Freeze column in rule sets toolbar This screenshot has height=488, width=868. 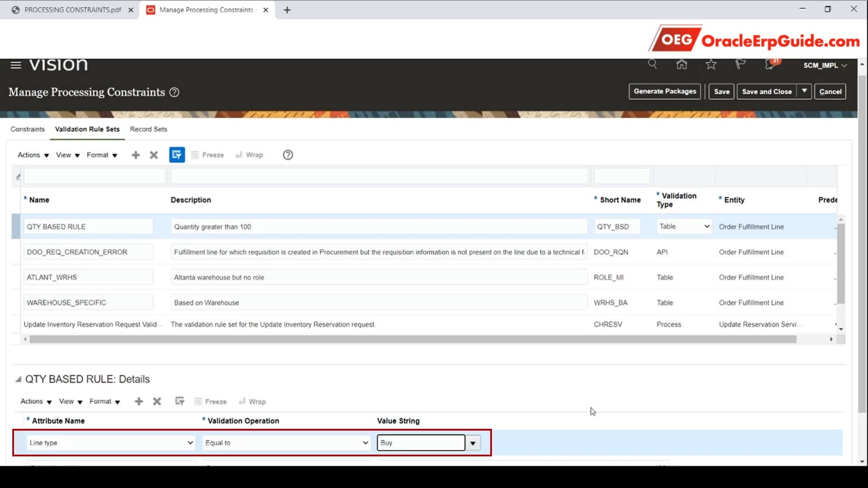click(207, 155)
